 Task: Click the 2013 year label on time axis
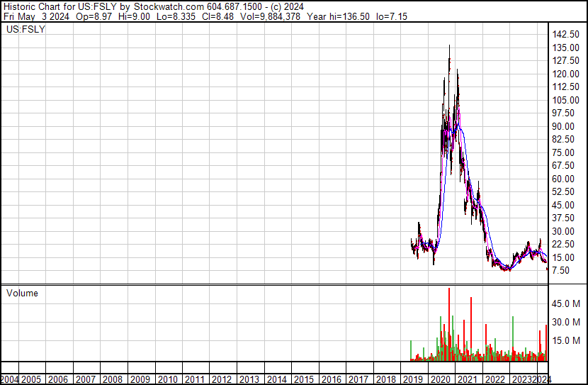coord(249,380)
